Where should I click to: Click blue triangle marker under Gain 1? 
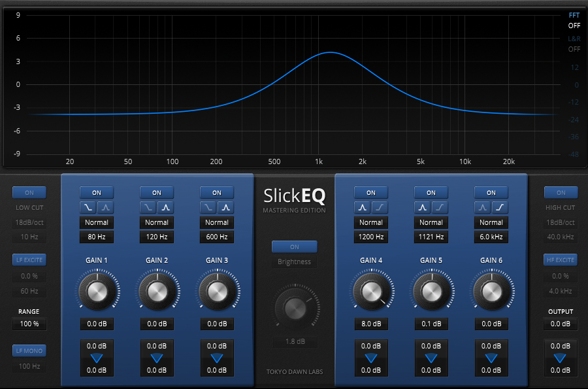97,358
